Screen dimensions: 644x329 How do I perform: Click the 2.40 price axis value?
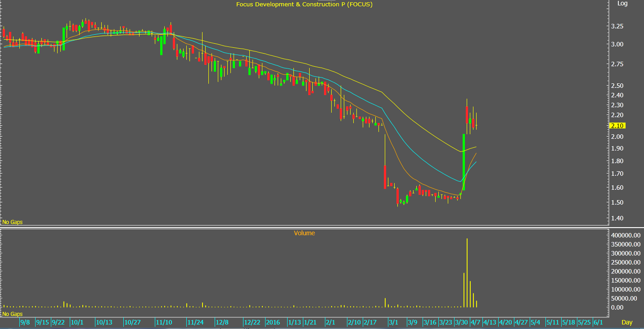(x=617, y=95)
